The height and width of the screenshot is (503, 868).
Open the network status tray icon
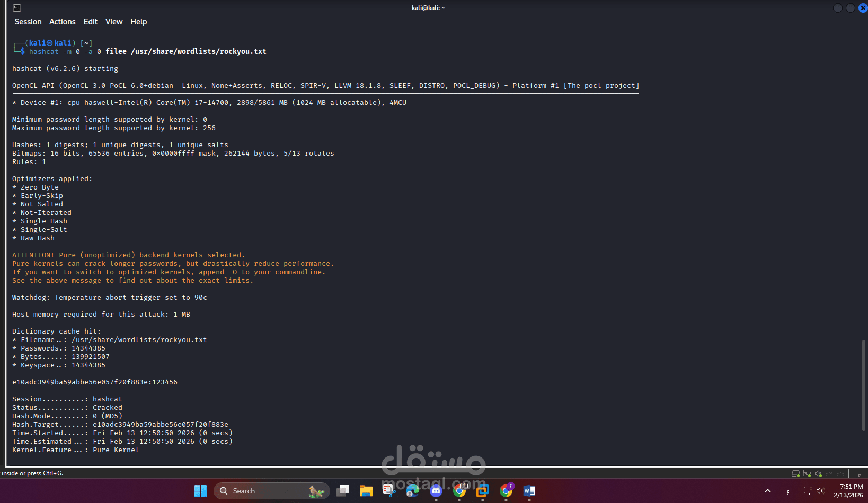808,491
